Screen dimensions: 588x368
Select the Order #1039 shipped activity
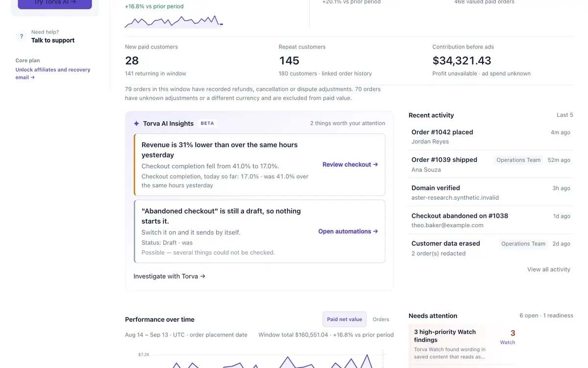click(491, 164)
